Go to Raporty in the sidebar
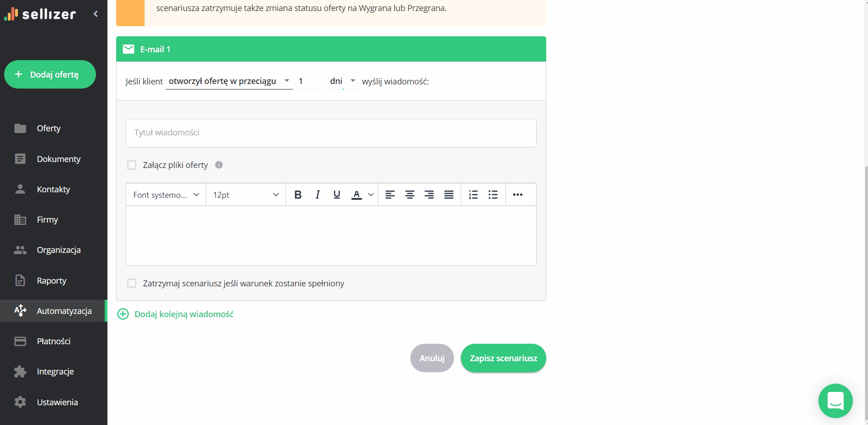This screenshot has height=425, width=868. 51,280
